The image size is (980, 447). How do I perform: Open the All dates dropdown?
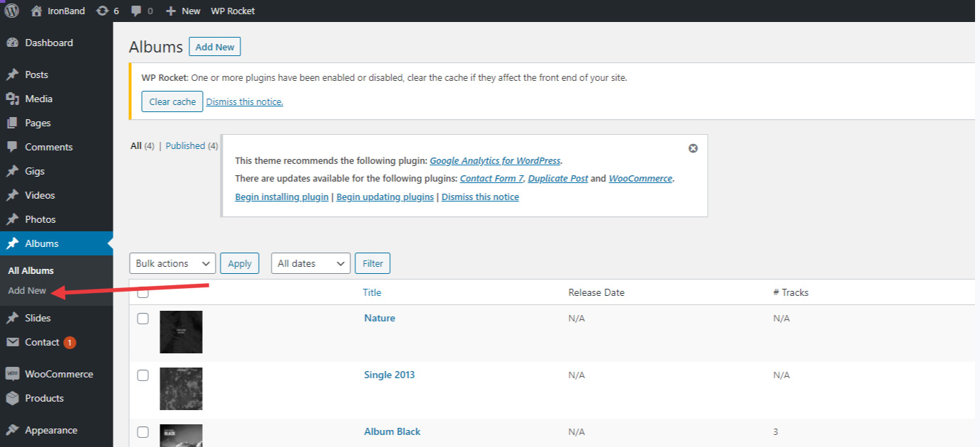(311, 263)
